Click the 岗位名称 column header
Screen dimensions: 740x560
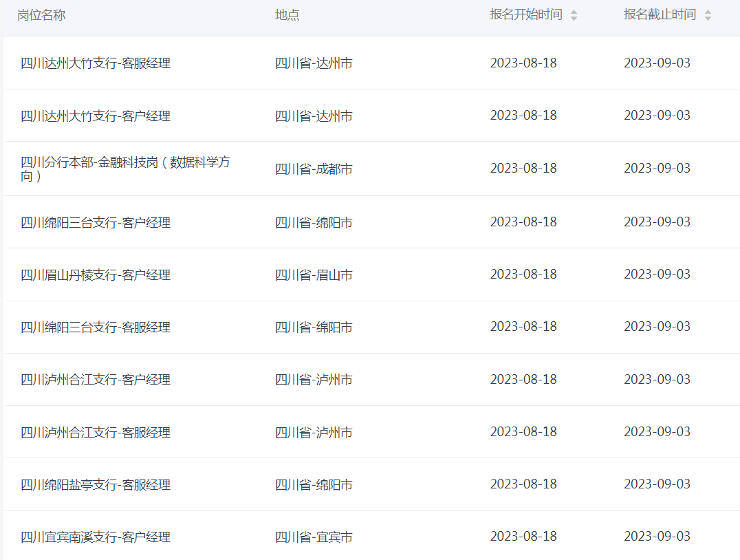coord(41,15)
